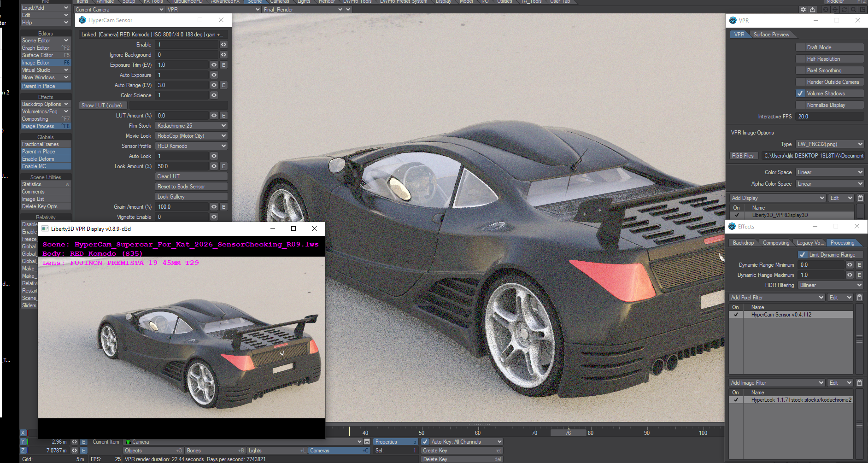Screen dimensions: 868x463
Task: Open viewport settings gear icon
Action: (x=803, y=9)
